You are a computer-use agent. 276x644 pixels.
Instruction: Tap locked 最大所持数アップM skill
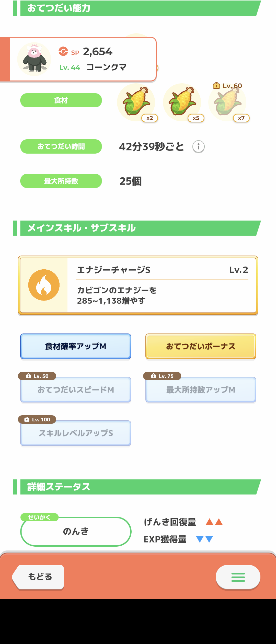click(201, 390)
